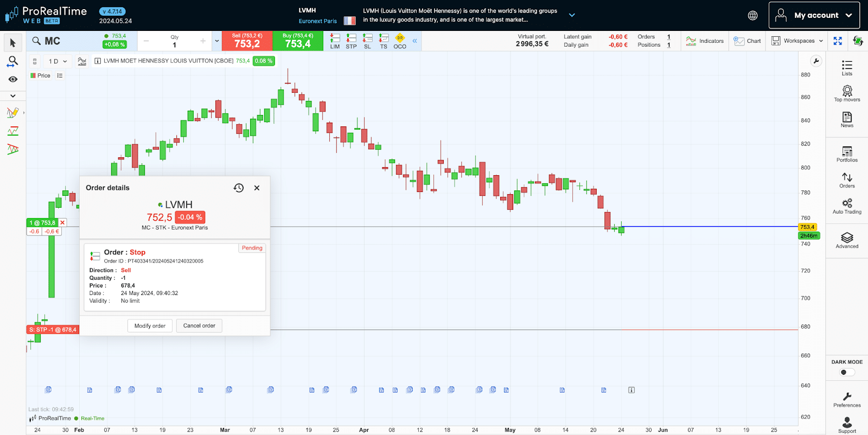Click the Real-Time status indicator
Screen dimensions: 868x435
(90, 418)
